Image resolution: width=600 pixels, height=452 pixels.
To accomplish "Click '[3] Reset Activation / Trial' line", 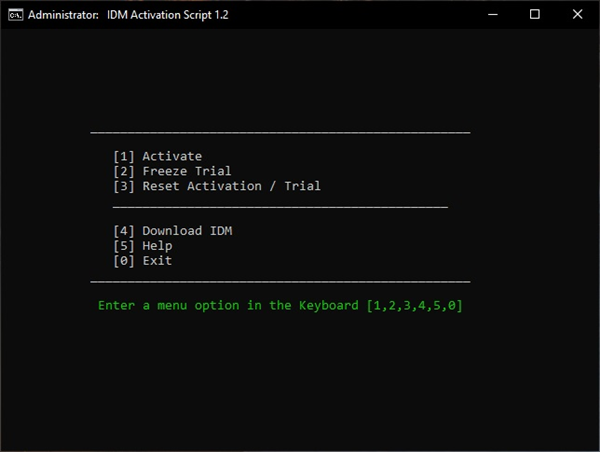I will (217, 186).
